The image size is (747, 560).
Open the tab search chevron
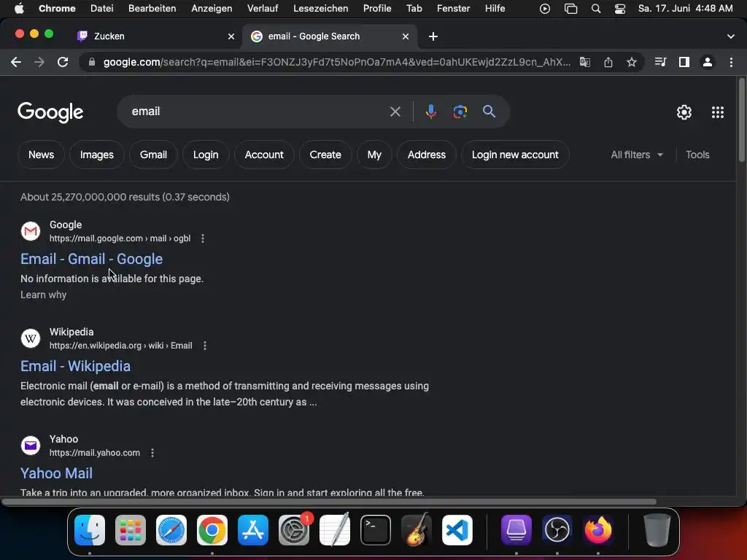(731, 36)
